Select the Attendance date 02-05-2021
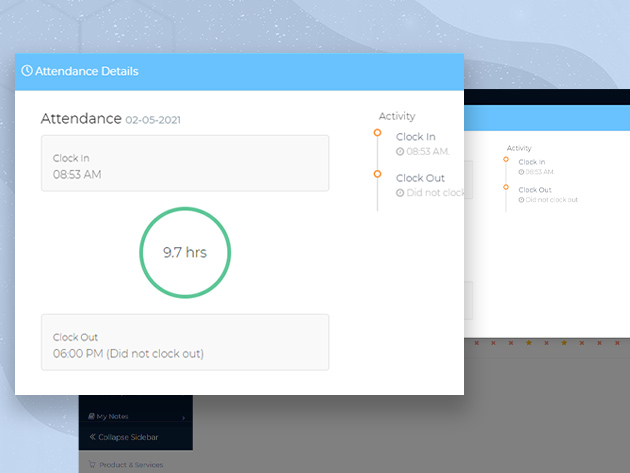 pyautogui.click(x=153, y=120)
